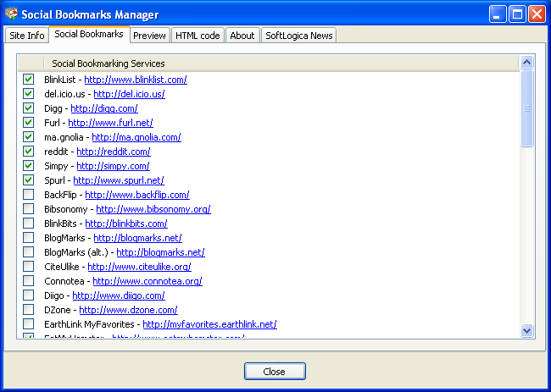Visit the www.bibsonomy.org link
Viewport: 551px width, 392px height.
tap(153, 209)
